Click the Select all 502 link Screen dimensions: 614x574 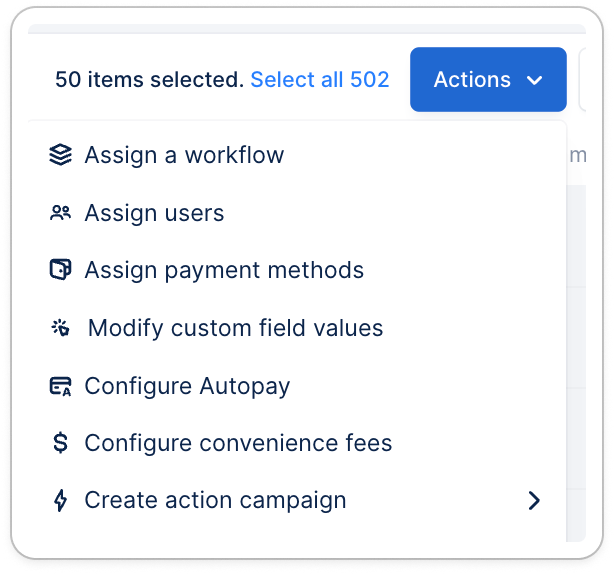coord(320,79)
